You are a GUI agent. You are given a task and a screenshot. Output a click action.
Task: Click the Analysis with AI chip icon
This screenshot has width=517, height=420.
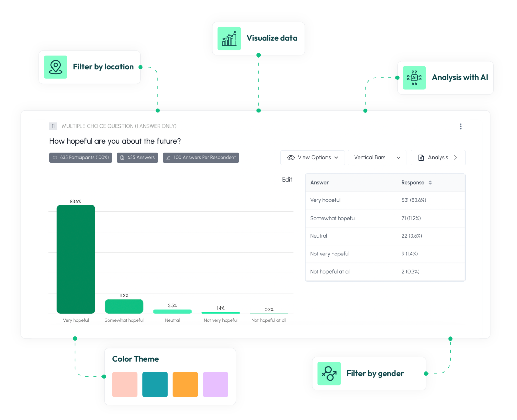point(414,78)
